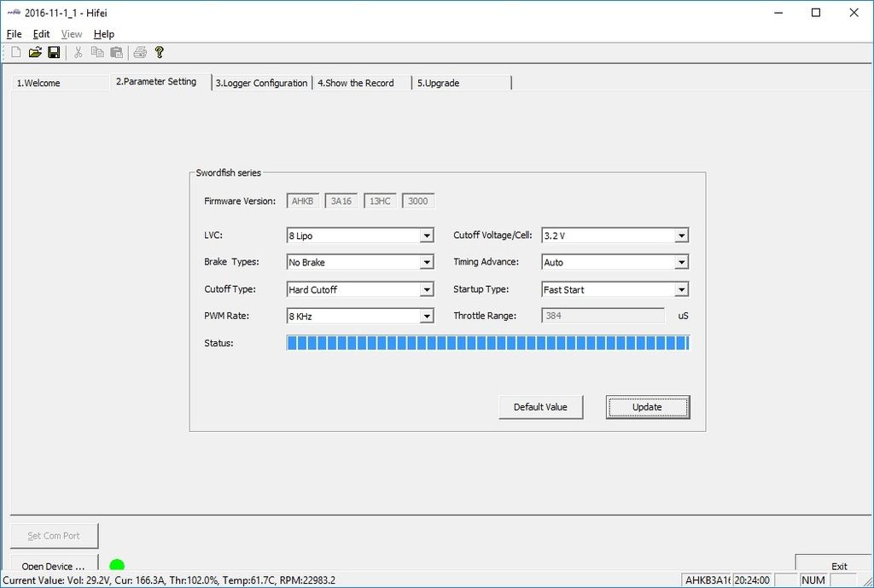
Task: Minimize the Hifei window
Action: (x=778, y=13)
